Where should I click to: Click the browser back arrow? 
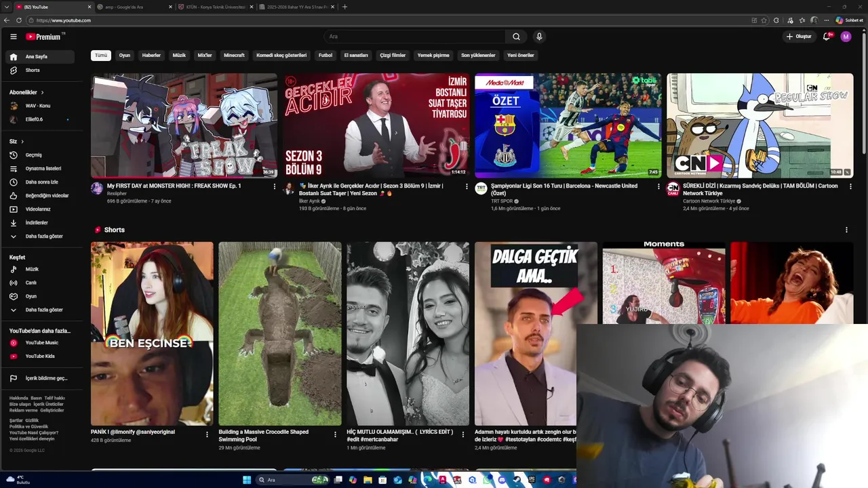(x=7, y=20)
